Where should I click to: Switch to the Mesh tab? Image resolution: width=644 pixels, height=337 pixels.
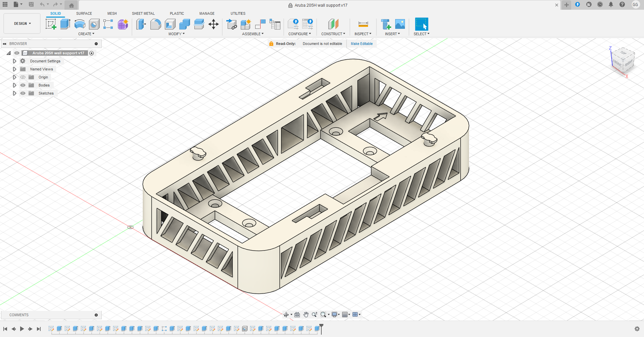(x=112, y=13)
